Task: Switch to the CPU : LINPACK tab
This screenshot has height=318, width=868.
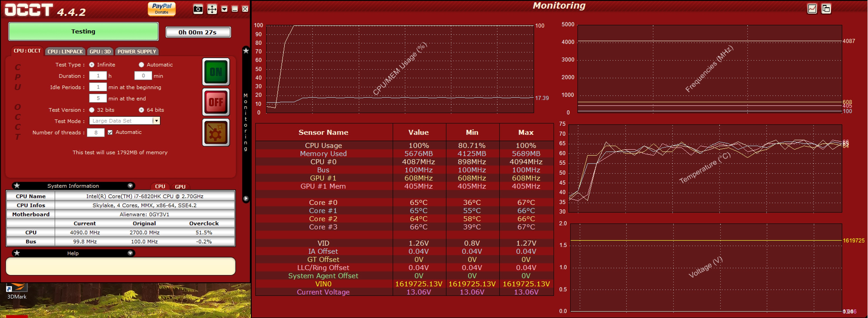Action: 65,51
